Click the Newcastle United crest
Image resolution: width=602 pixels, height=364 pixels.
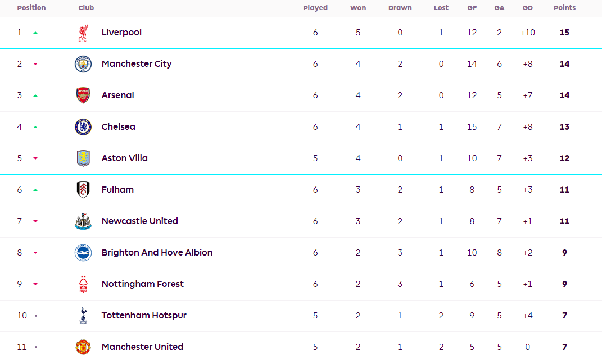(83, 221)
